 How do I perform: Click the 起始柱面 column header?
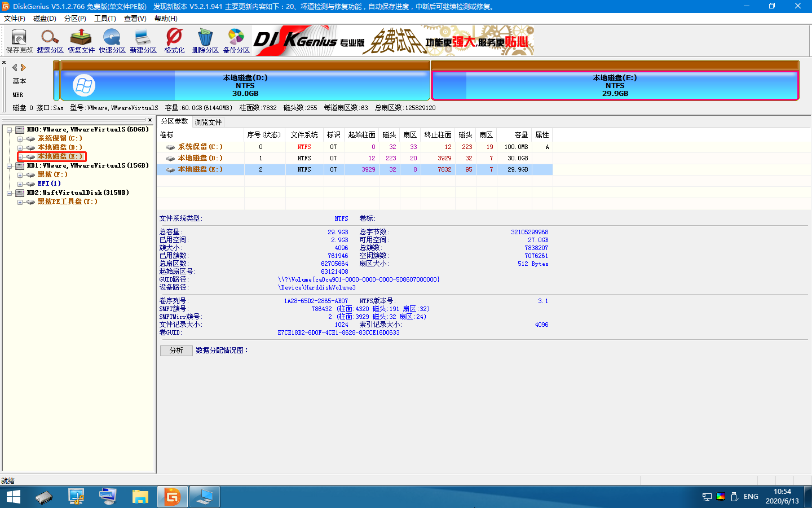(361, 135)
